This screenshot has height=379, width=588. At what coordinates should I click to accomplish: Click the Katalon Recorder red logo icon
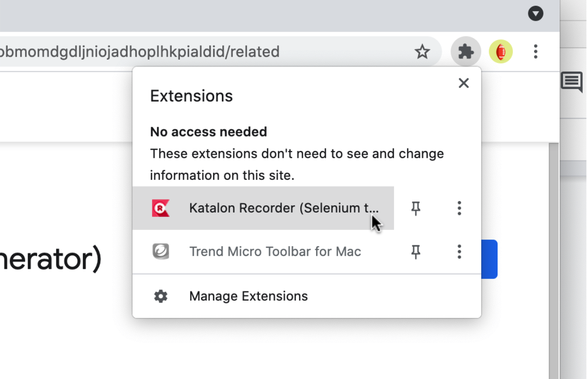coord(160,208)
